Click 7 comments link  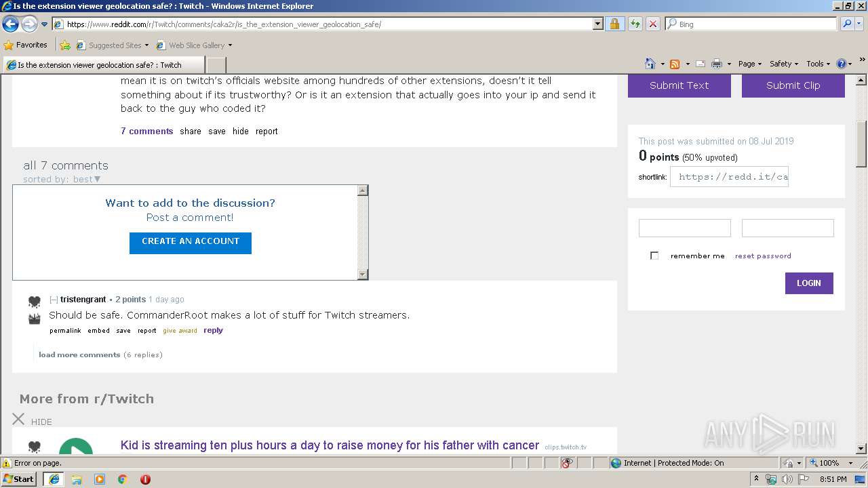pyautogui.click(x=147, y=131)
